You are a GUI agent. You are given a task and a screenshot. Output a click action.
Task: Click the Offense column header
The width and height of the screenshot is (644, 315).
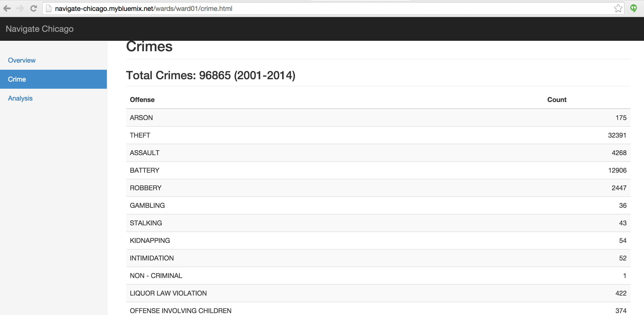click(142, 100)
